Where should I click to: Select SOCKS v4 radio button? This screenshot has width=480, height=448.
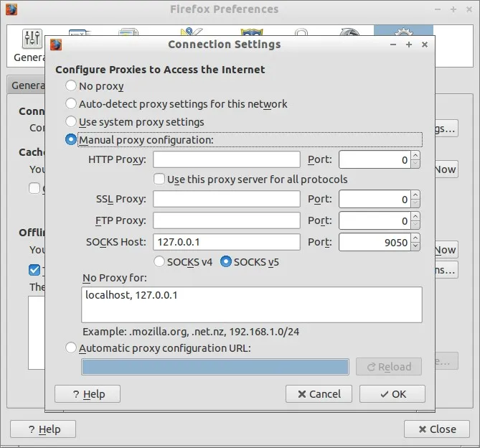[x=159, y=261]
